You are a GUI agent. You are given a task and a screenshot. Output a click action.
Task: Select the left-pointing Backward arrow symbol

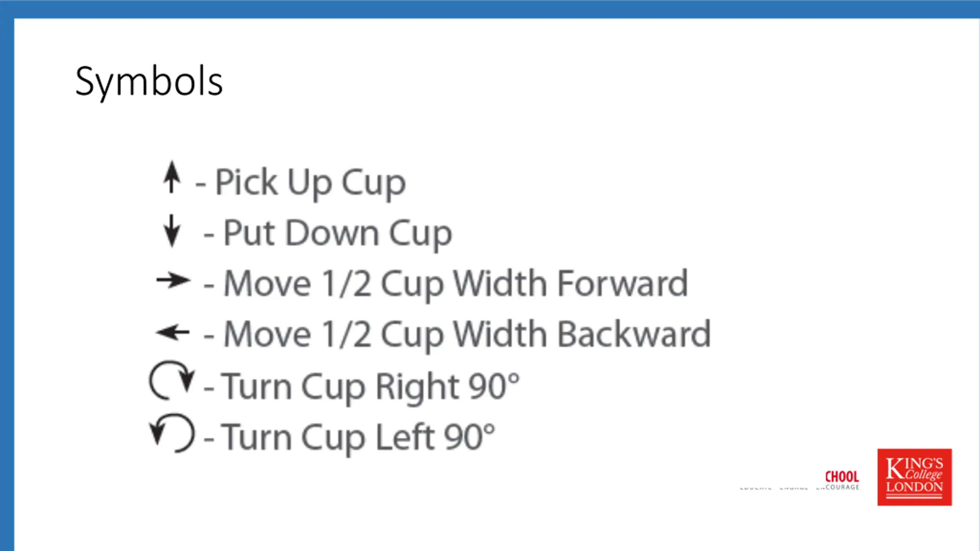coord(173,332)
